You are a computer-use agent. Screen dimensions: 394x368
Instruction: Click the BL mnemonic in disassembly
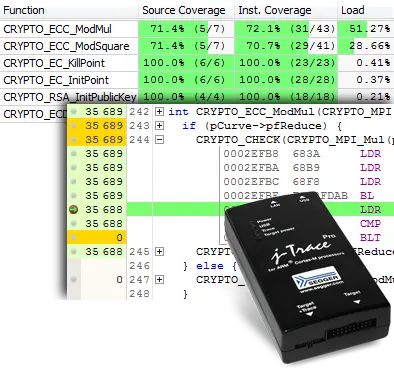point(367,196)
